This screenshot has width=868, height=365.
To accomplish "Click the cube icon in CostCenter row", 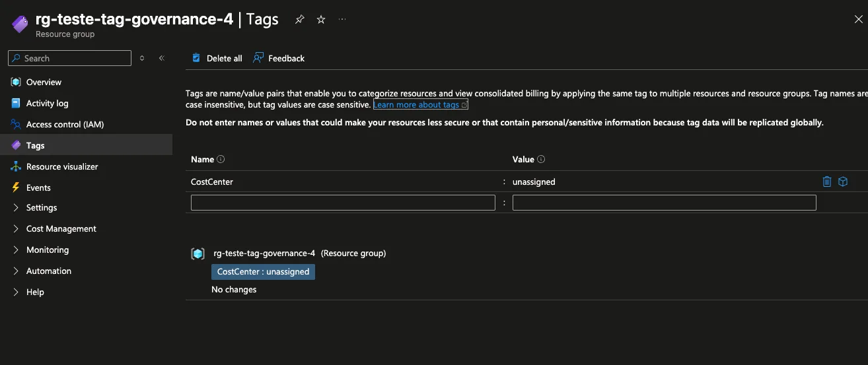I will coord(843,182).
